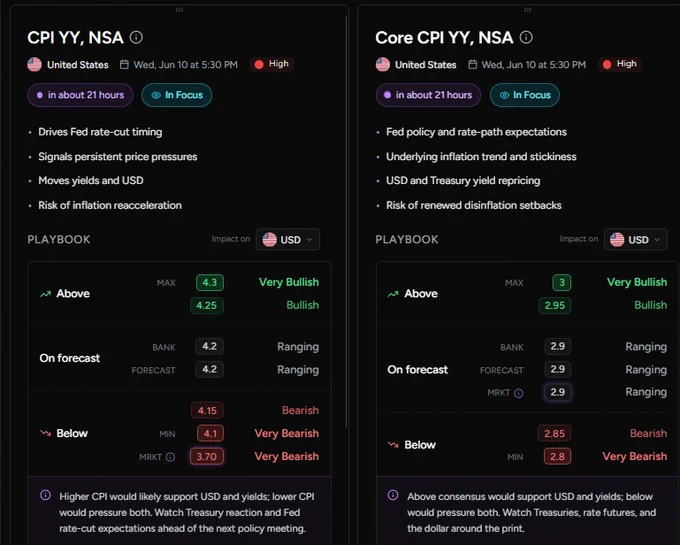The height and width of the screenshot is (545, 680).
Task: Click drag handle atop Core CPI card
Action: coord(527,10)
